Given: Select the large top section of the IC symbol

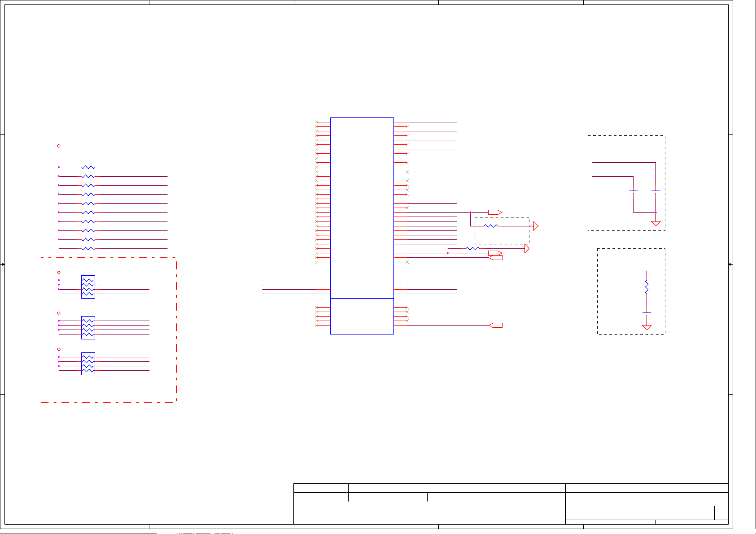Looking at the screenshot, I should (362, 194).
